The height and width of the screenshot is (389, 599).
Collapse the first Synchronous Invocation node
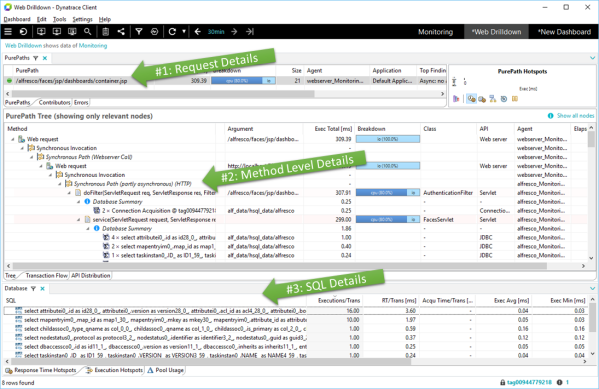pyautogui.click(x=22, y=148)
